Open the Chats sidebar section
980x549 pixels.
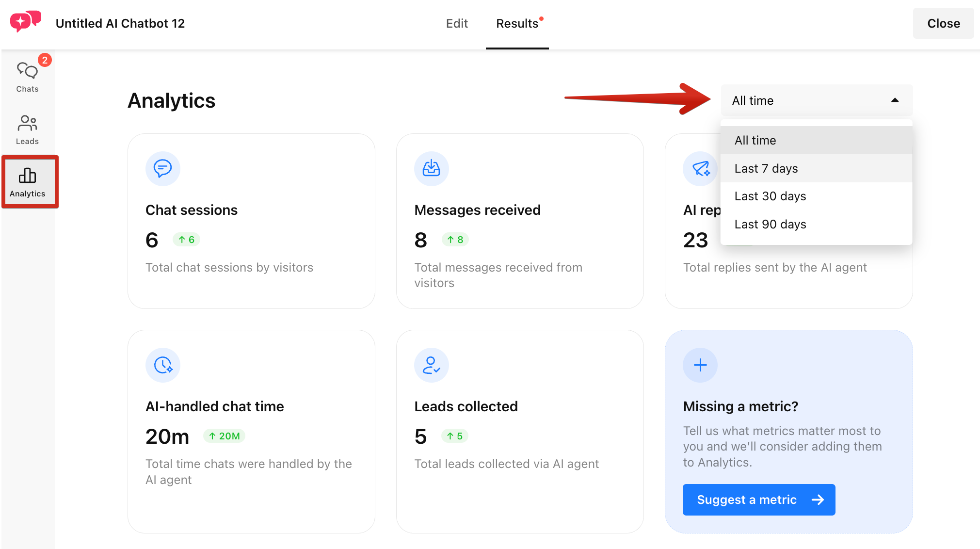[x=27, y=77]
